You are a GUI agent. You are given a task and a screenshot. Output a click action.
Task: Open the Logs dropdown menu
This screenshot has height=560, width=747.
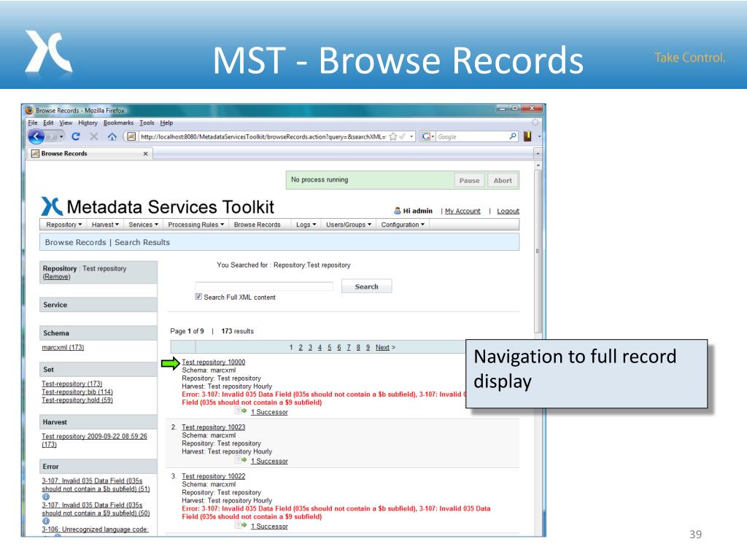click(306, 225)
